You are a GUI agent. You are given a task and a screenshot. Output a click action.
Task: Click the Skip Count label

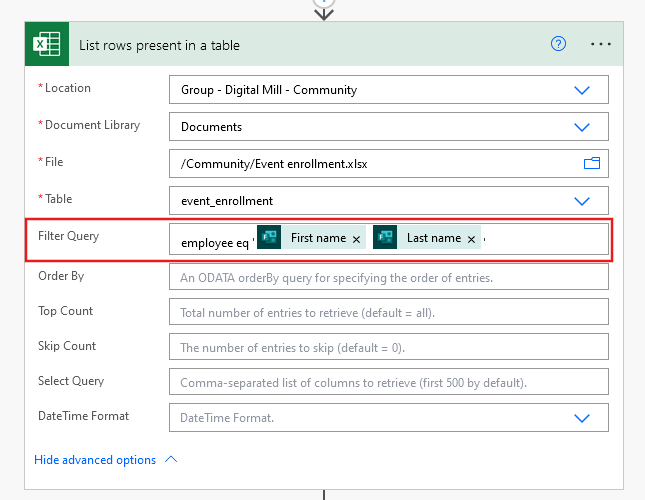[x=67, y=346]
